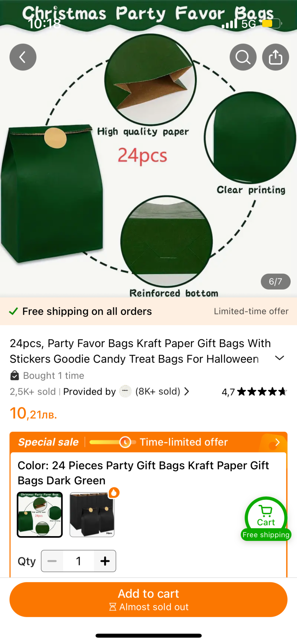This screenshot has height=644, width=297.
Task: Tap the seller logo avatar
Action: coord(125,391)
